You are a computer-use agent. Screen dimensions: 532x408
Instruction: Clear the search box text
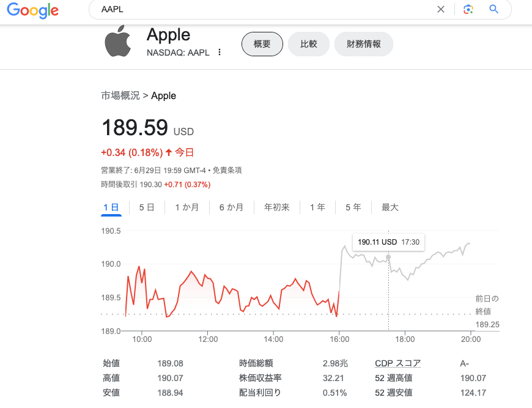(441, 9)
